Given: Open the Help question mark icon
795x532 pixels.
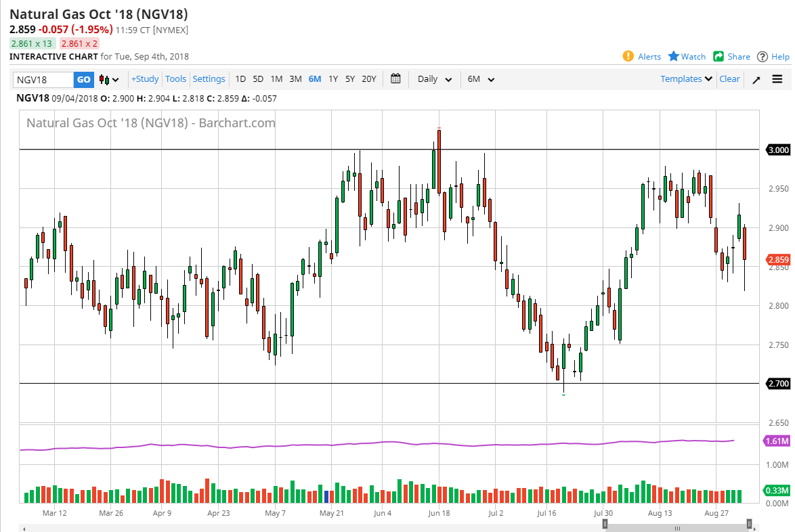Looking at the screenshot, I should click(762, 56).
